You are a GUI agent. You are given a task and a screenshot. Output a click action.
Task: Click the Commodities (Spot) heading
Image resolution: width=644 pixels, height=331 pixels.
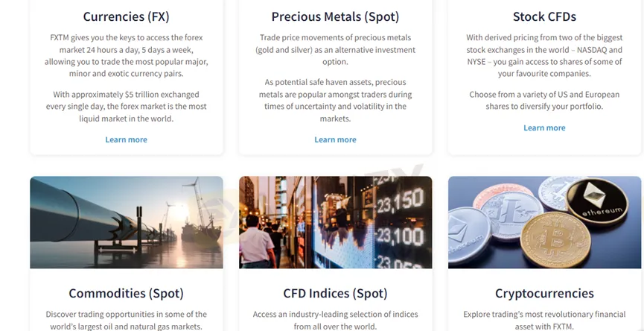coord(126,294)
